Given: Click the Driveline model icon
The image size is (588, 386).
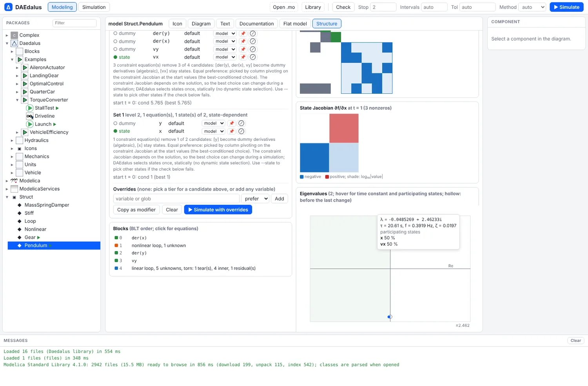Looking at the screenshot, I should [x=30, y=116].
